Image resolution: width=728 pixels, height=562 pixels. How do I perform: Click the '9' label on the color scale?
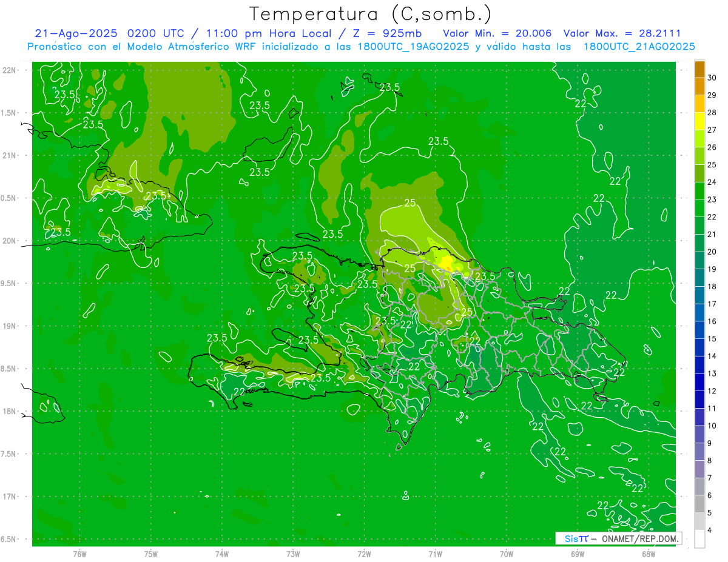(x=710, y=443)
